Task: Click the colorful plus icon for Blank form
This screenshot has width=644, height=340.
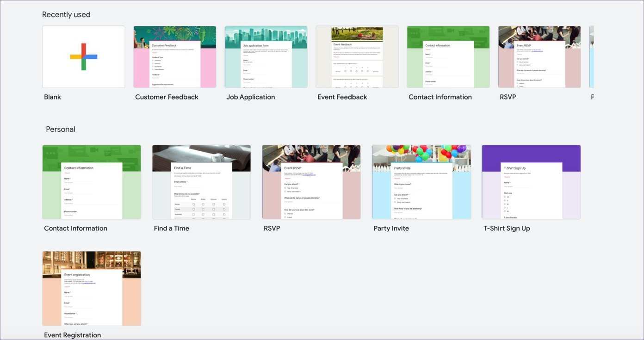Action: pos(84,57)
